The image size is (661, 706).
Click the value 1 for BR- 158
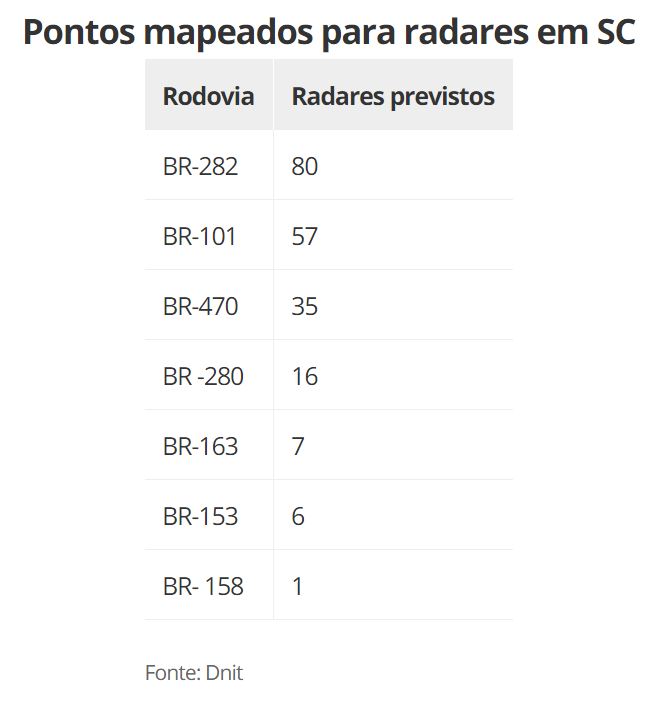pyautogui.click(x=297, y=586)
